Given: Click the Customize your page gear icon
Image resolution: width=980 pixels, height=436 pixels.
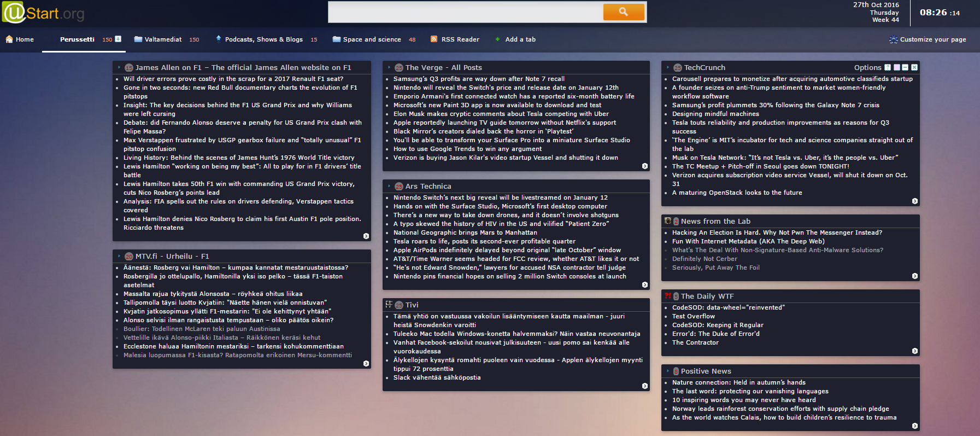Looking at the screenshot, I should click(x=893, y=39).
